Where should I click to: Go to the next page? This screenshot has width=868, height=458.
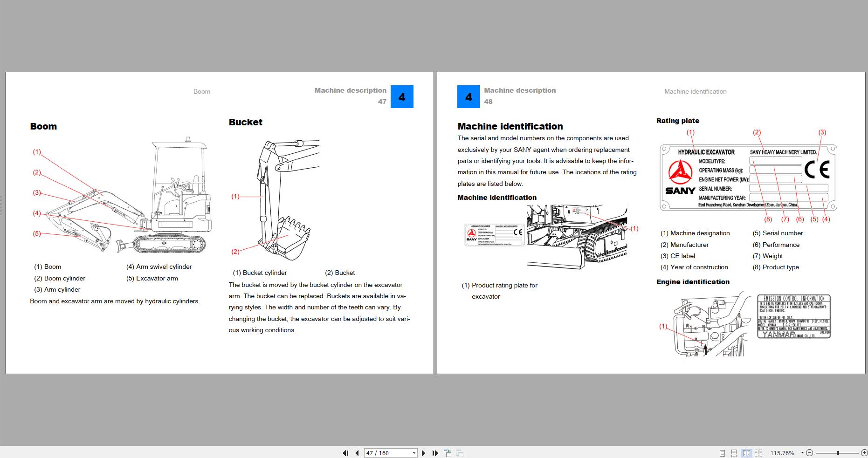point(423,453)
